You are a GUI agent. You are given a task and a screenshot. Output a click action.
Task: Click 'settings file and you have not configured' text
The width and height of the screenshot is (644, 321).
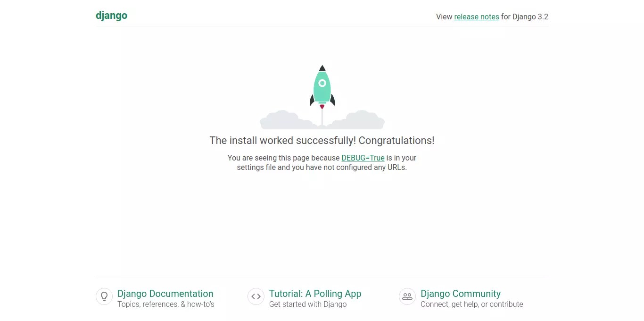pos(305,167)
